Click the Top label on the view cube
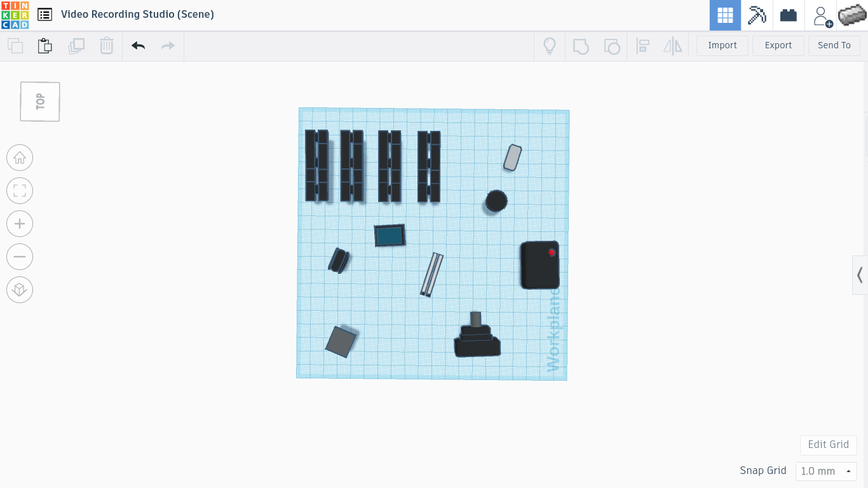 pos(39,101)
